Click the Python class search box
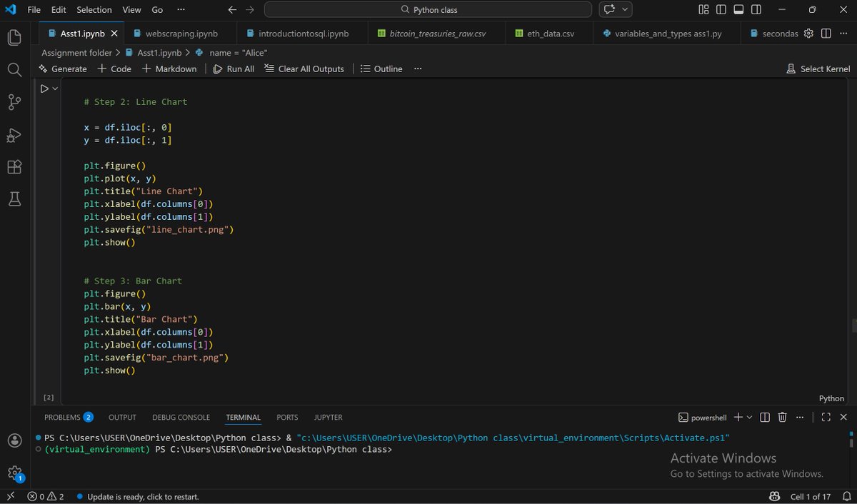The image size is (857, 504). [x=428, y=10]
